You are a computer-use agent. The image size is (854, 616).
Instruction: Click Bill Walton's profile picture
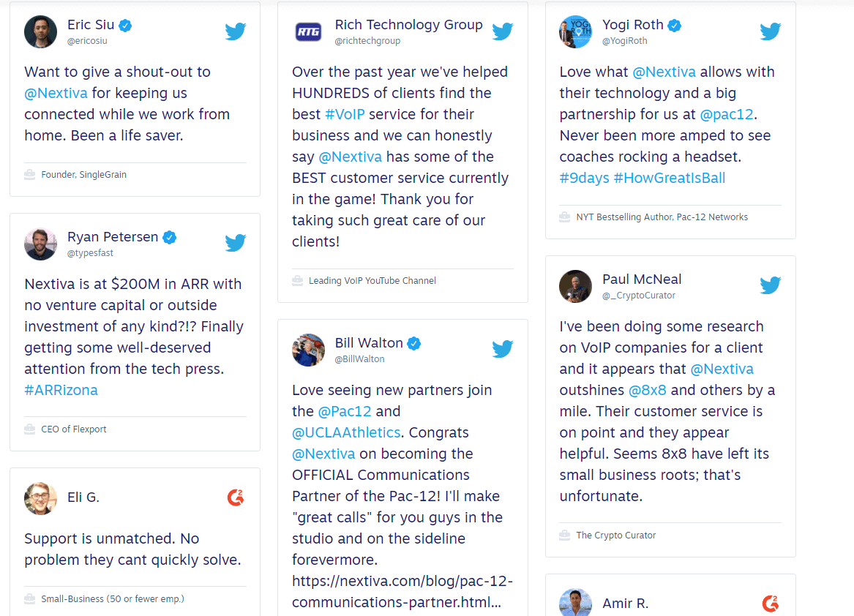pos(308,350)
